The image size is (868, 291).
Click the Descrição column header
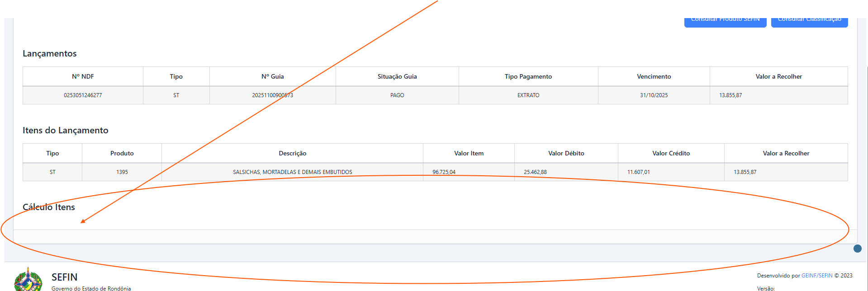coord(292,153)
